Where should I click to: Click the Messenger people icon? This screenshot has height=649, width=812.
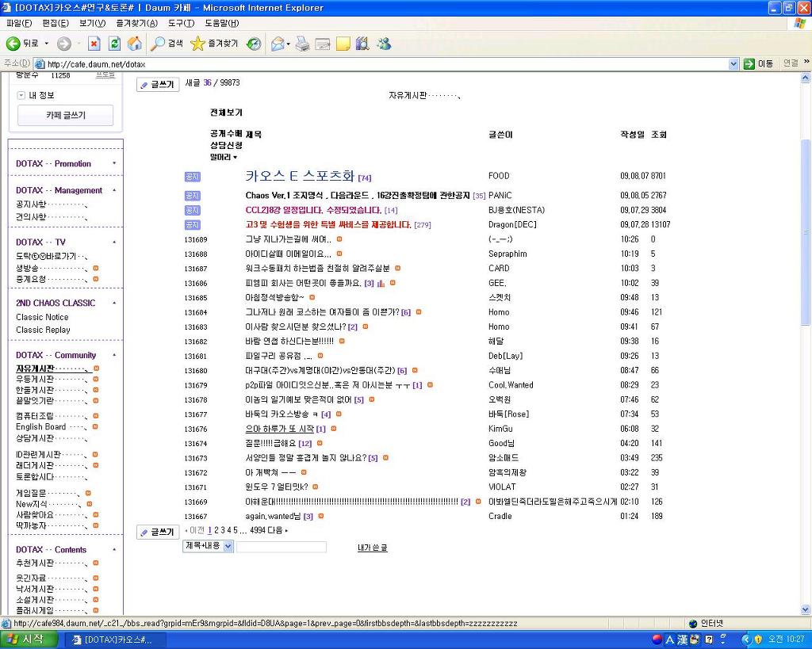coord(384,44)
